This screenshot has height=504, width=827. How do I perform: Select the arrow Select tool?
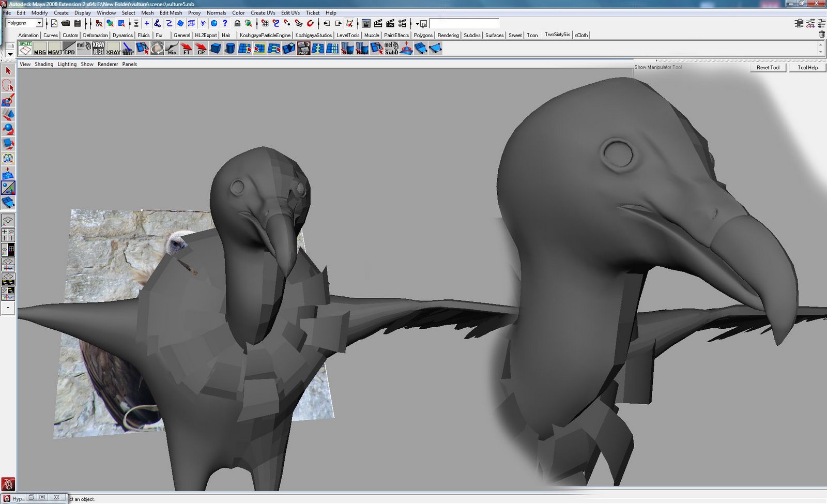pos(8,71)
